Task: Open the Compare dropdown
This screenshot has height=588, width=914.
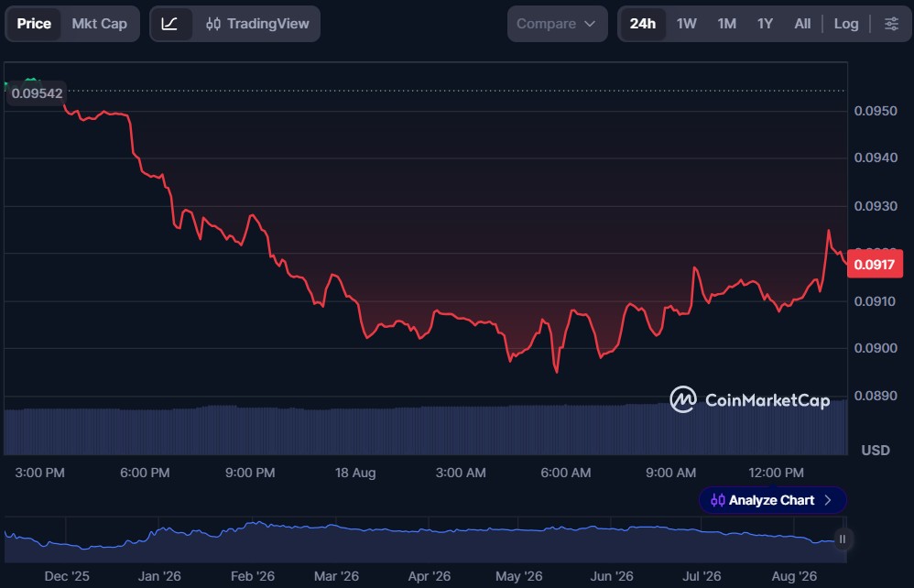Action: (557, 24)
